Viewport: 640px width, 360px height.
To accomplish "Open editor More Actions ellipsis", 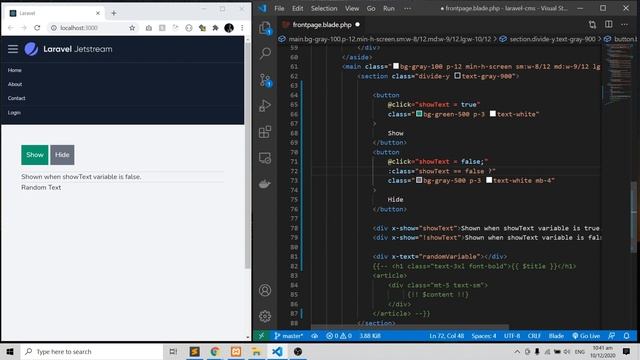I will (x=624, y=24).
